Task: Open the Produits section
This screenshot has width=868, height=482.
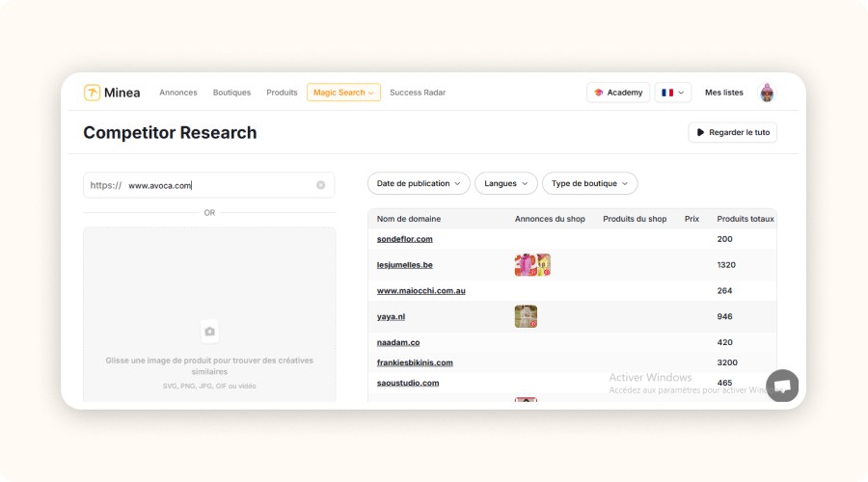Action: point(282,93)
